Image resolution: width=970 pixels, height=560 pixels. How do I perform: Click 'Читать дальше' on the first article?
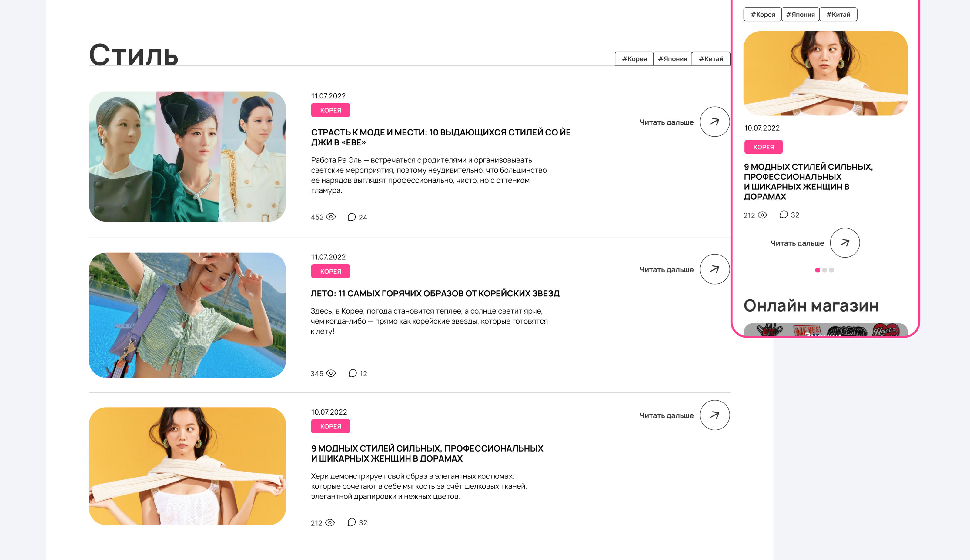666,122
